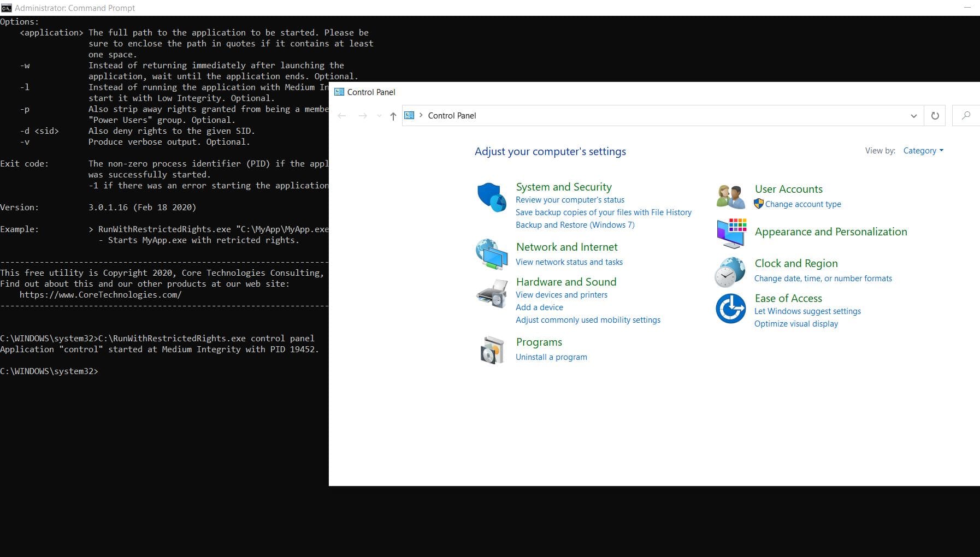The height and width of the screenshot is (557, 980).
Task: Open Uninstall a program
Action: tap(551, 357)
